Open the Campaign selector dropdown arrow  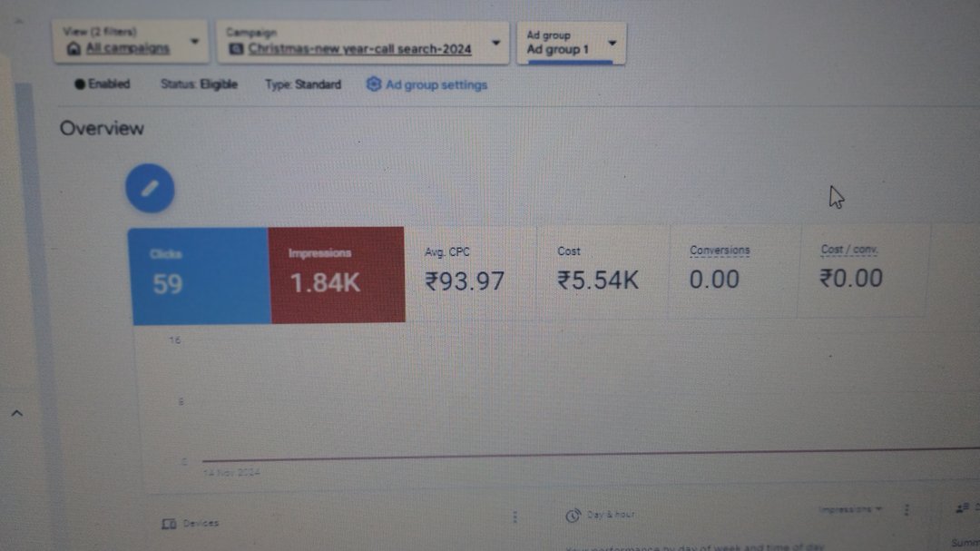pos(495,43)
